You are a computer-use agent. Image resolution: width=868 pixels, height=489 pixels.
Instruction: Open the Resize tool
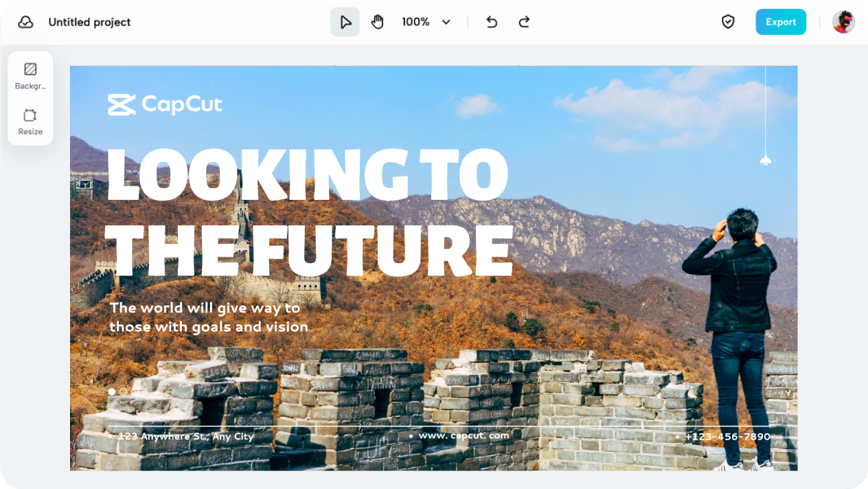30,122
